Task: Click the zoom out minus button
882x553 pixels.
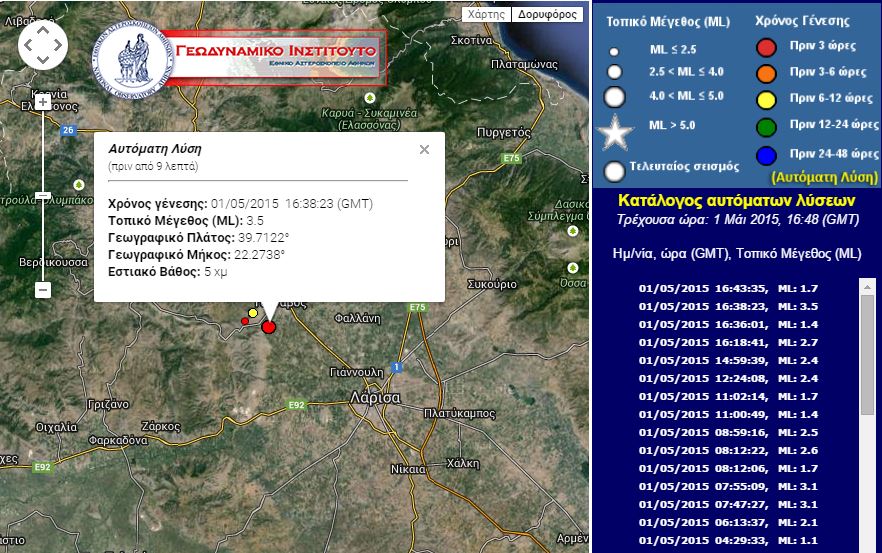Action: tap(42, 290)
